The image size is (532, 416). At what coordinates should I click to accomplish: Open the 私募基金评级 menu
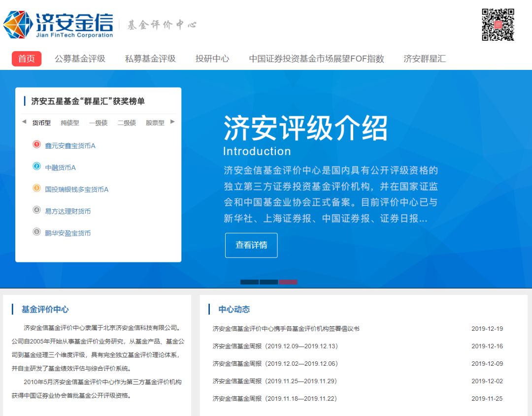150,59
